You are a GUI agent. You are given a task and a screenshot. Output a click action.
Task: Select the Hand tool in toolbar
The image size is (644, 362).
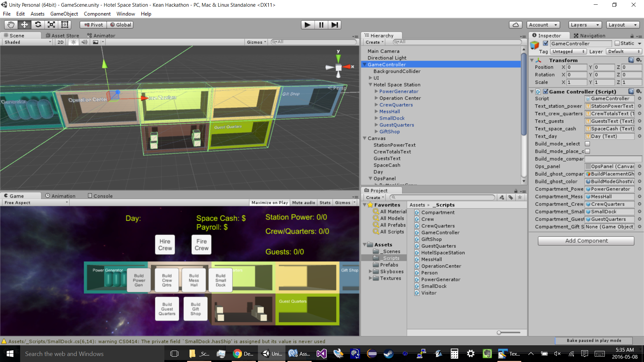[11, 25]
